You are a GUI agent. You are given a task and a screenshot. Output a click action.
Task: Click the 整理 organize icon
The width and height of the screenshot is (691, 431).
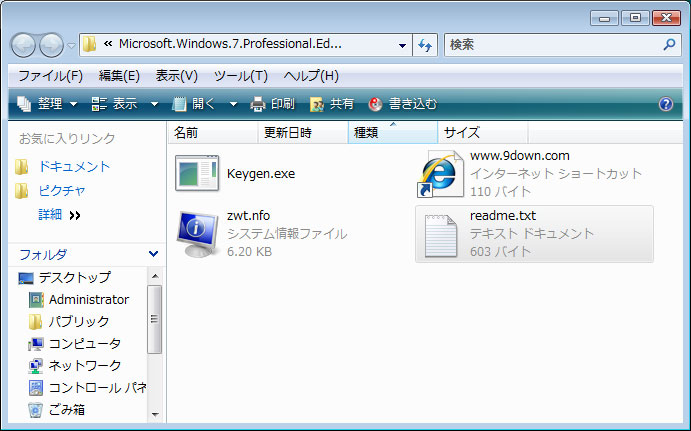click(24, 104)
